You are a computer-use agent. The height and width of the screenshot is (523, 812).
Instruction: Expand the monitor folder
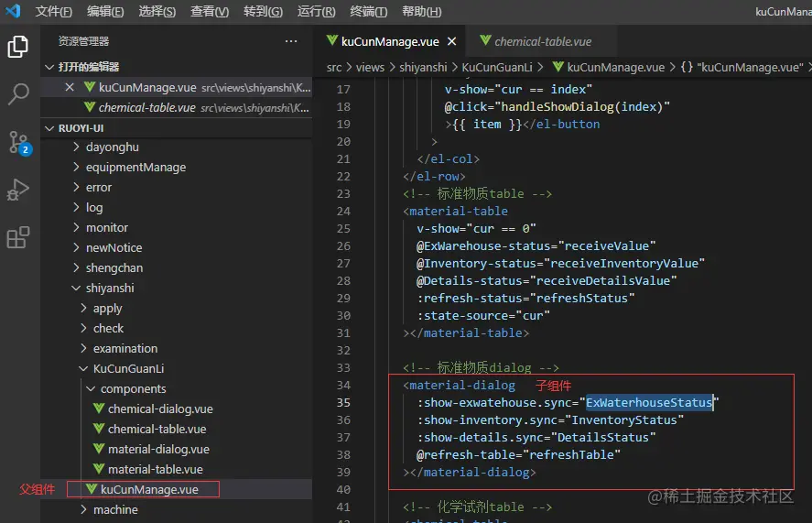(x=176, y=227)
